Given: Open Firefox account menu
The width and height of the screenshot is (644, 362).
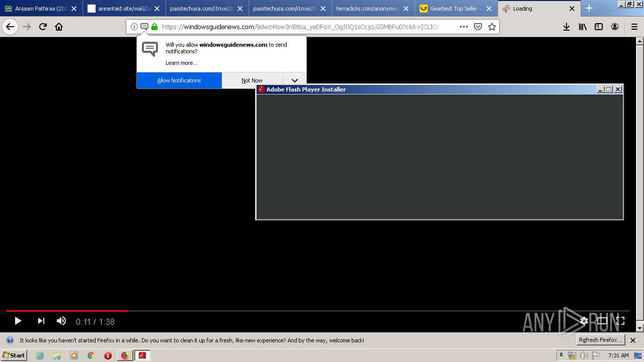Looking at the screenshot, I should [615, 27].
